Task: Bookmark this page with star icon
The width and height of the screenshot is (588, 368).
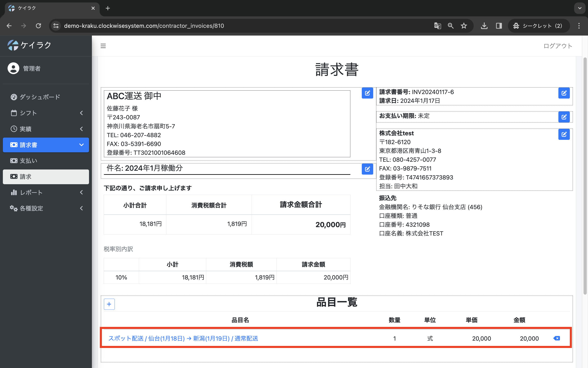Action: click(464, 26)
